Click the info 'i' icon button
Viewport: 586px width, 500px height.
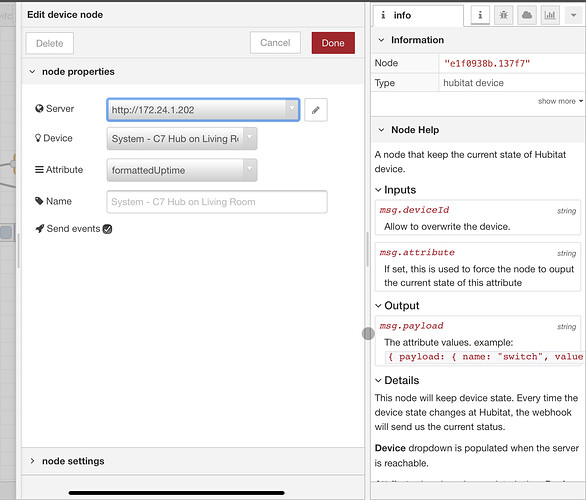pos(480,15)
